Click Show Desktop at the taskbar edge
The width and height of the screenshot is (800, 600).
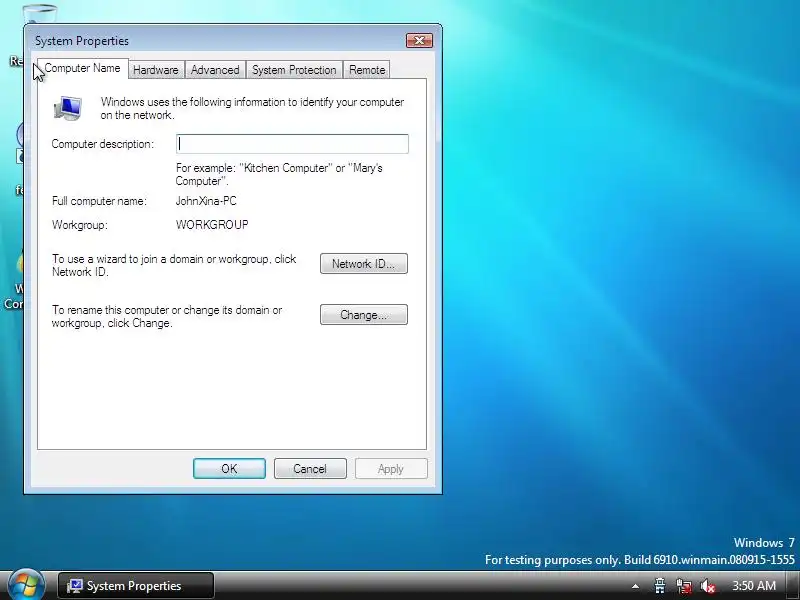792,586
